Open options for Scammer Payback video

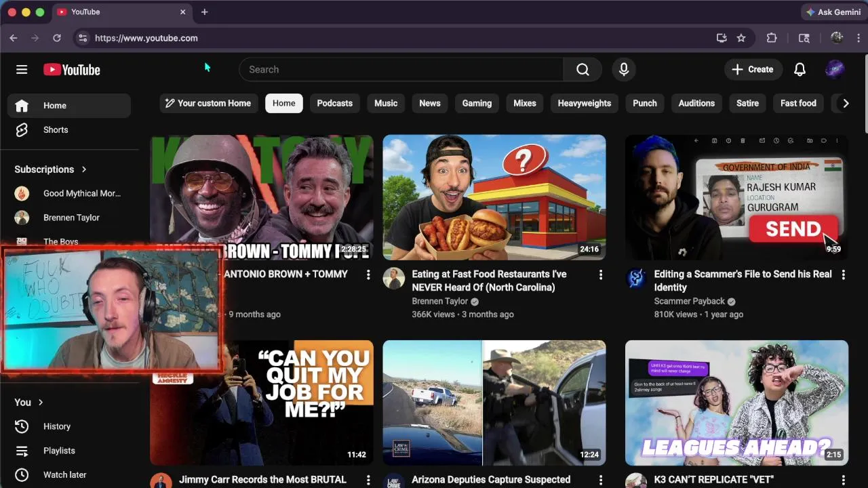pyautogui.click(x=844, y=274)
